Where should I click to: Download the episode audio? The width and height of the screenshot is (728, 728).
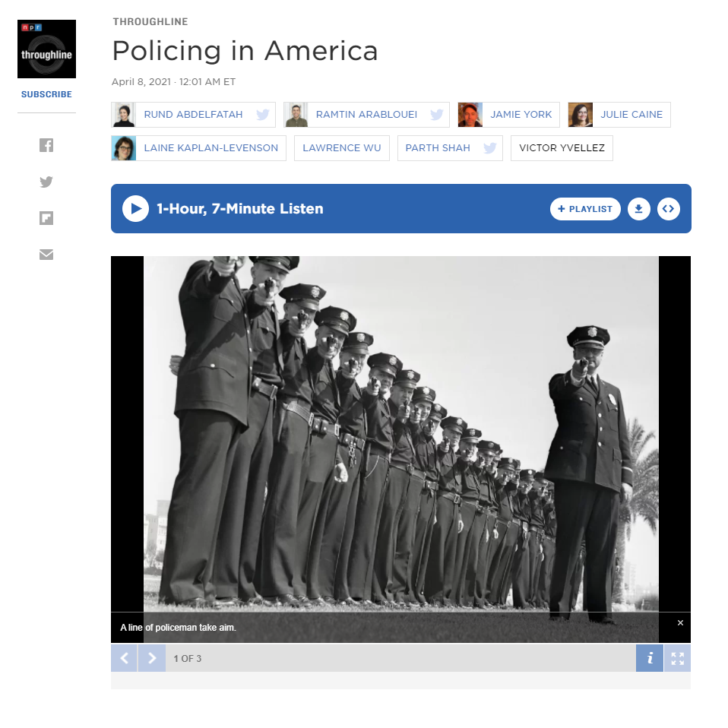(639, 209)
